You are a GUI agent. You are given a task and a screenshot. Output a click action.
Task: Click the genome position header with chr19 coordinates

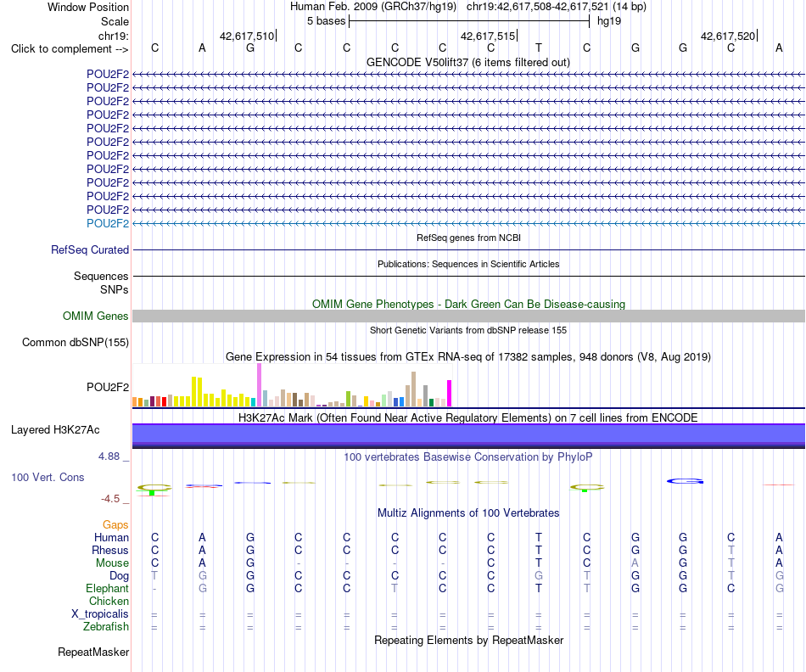pos(468,7)
